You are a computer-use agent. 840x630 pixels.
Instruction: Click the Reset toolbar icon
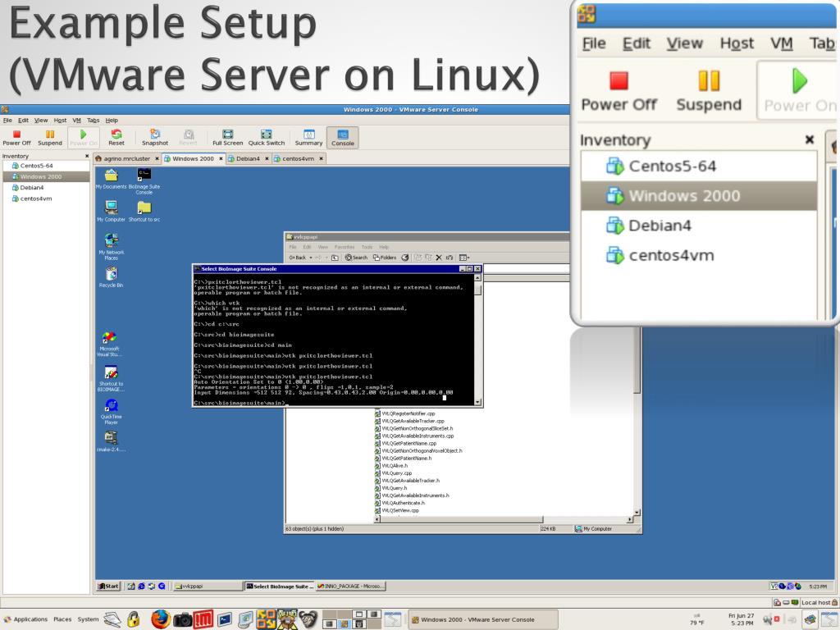tap(116, 138)
